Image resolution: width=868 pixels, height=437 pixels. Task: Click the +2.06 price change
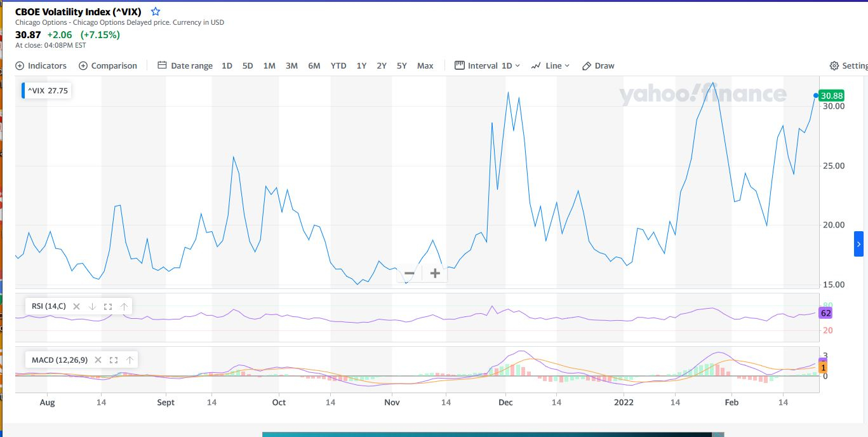pos(60,35)
